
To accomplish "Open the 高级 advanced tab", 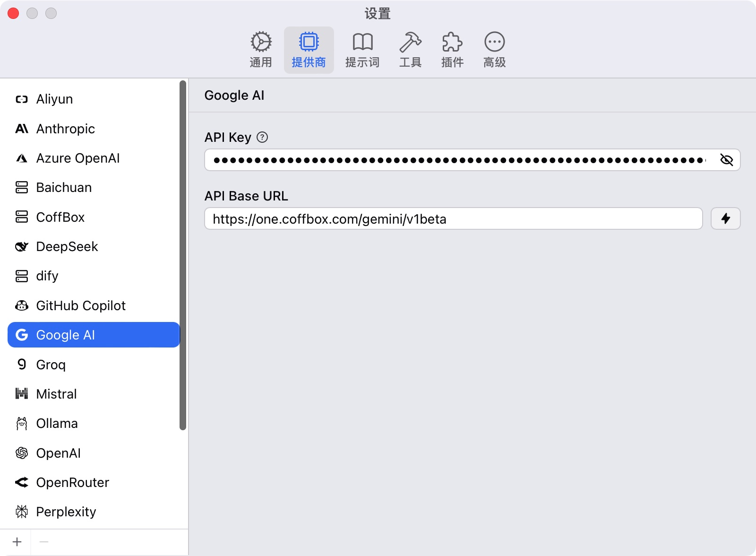I will pyautogui.click(x=495, y=50).
